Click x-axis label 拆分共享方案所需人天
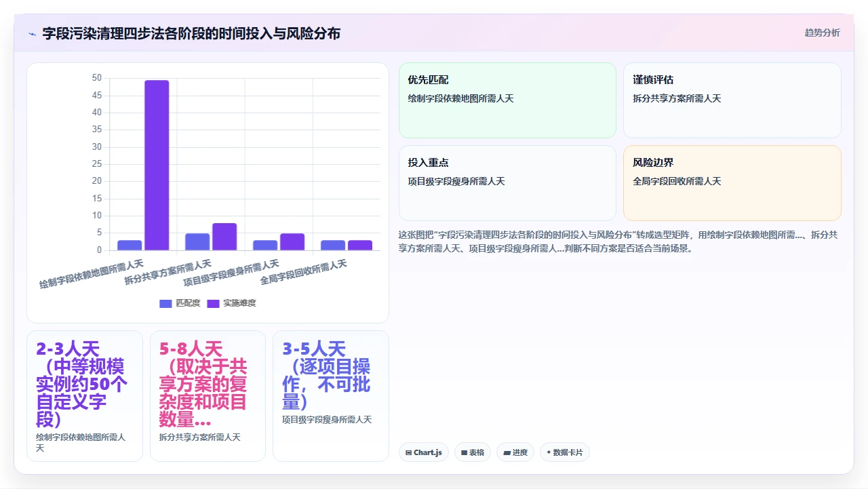 pos(168,271)
